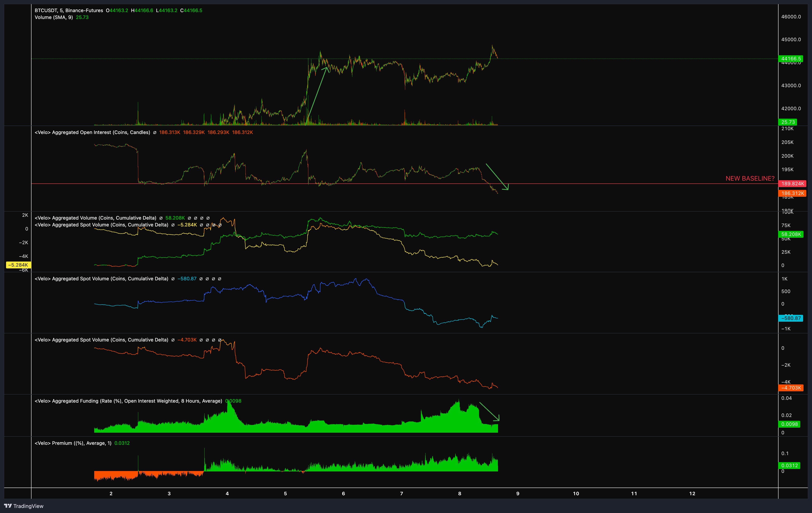
Task: Click the green 58.208K scale value tag
Action: [x=791, y=234]
